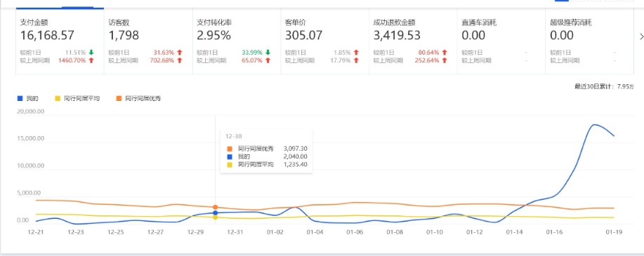The image size is (644, 256).
Task: Click the red up arrow beside 31.63%
Action: [x=180, y=53]
